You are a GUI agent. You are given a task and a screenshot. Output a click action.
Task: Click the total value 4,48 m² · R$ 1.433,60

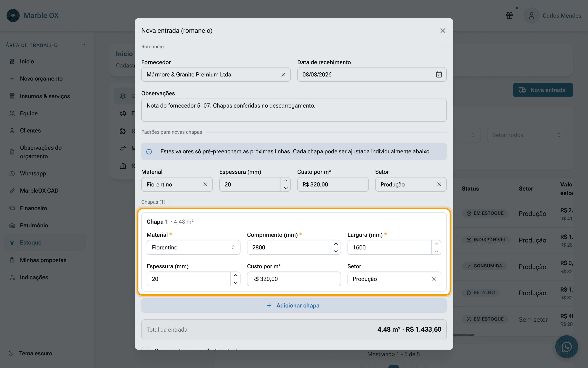pyautogui.click(x=409, y=330)
